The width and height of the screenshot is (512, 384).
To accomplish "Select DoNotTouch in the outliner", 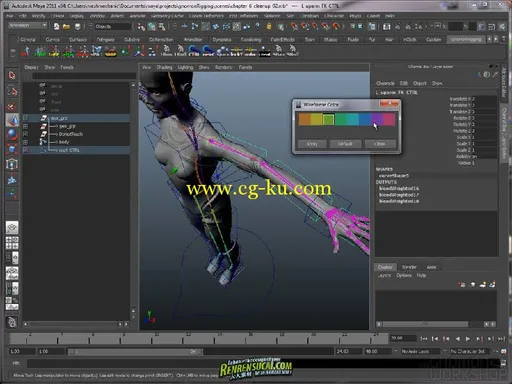I will click(x=71, y=134).
